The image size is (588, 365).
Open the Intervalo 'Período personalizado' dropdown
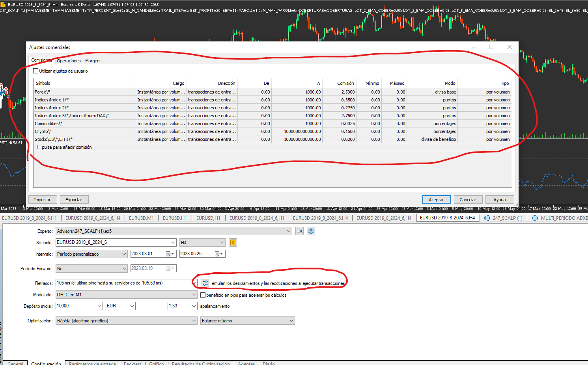pyautogui.click(x=91, y=254)
